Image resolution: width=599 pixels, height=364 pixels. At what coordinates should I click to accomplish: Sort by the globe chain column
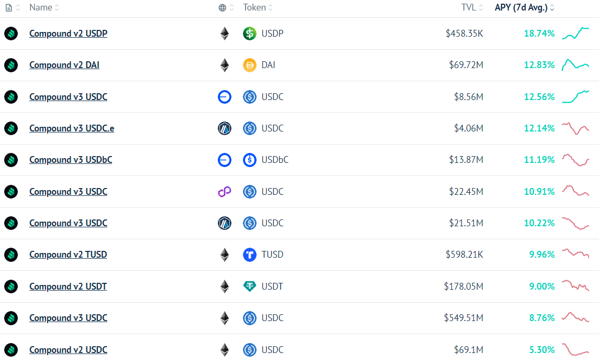click(x=226, y=8)
